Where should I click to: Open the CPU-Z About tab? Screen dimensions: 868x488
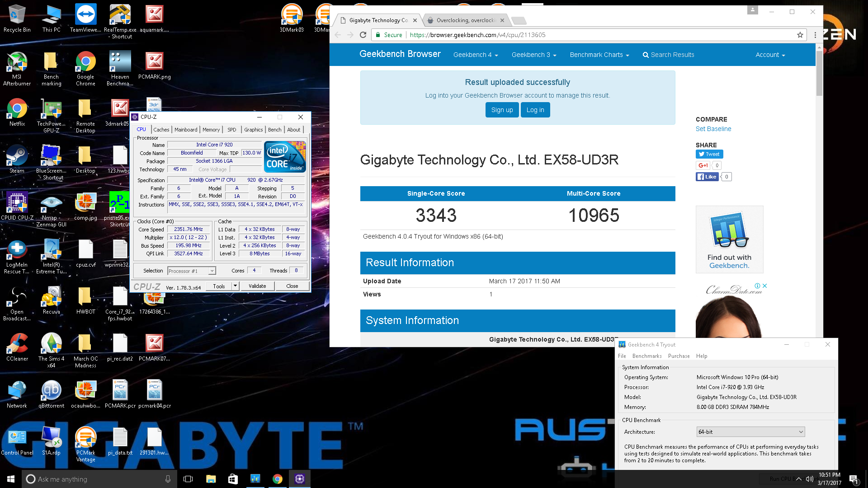[x=294, y=130]
